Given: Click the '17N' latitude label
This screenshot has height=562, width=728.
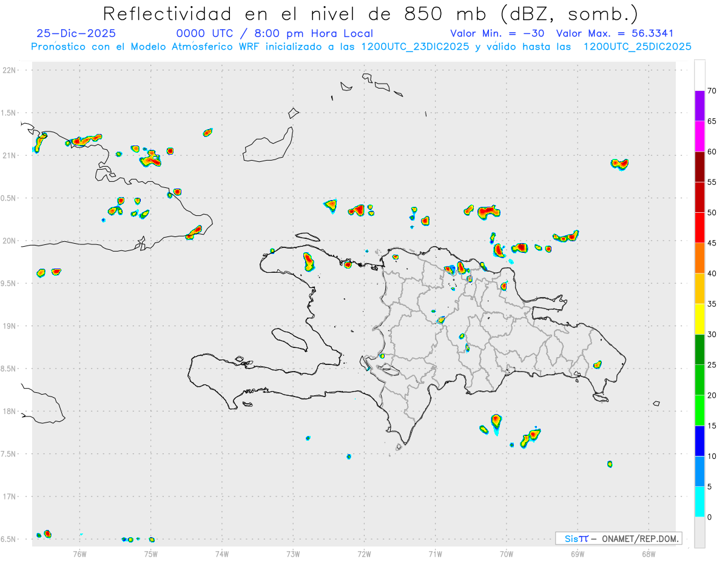Looking at the screenshot, I should tap(10, 497).
